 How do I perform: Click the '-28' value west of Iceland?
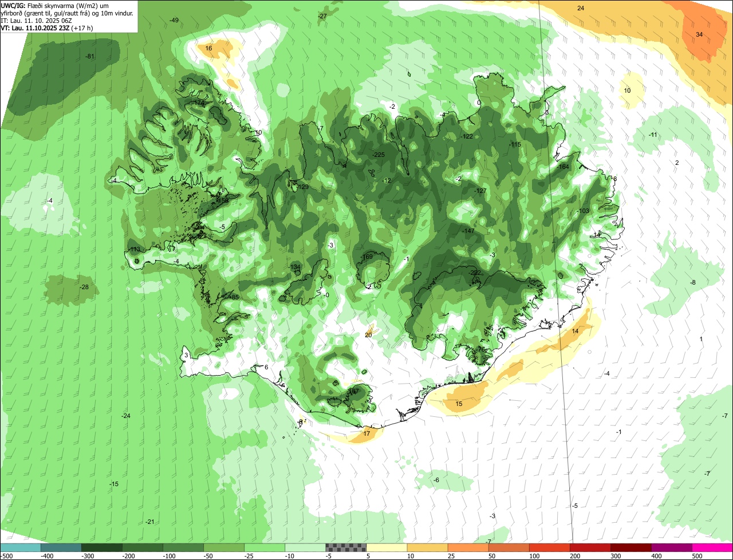pos(84,287)
